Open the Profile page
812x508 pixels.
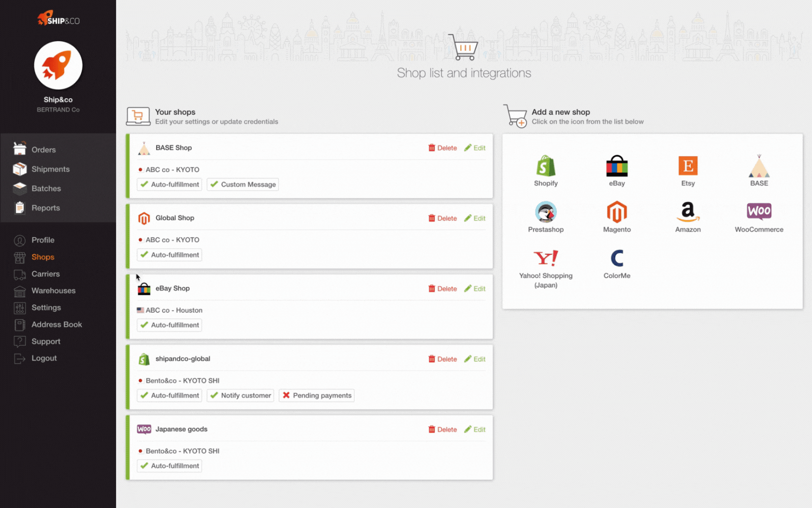[x=43, y=240]
